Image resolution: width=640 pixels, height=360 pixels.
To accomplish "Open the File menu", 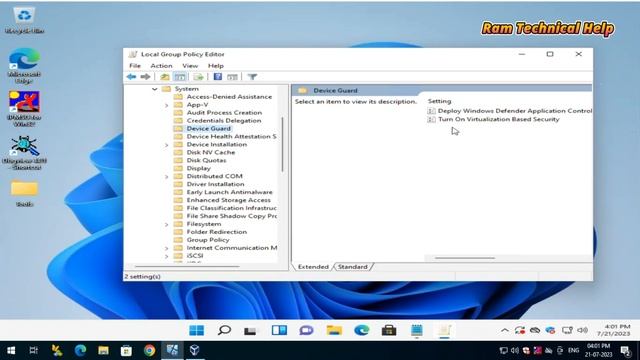I will click(x=135, y=66).
